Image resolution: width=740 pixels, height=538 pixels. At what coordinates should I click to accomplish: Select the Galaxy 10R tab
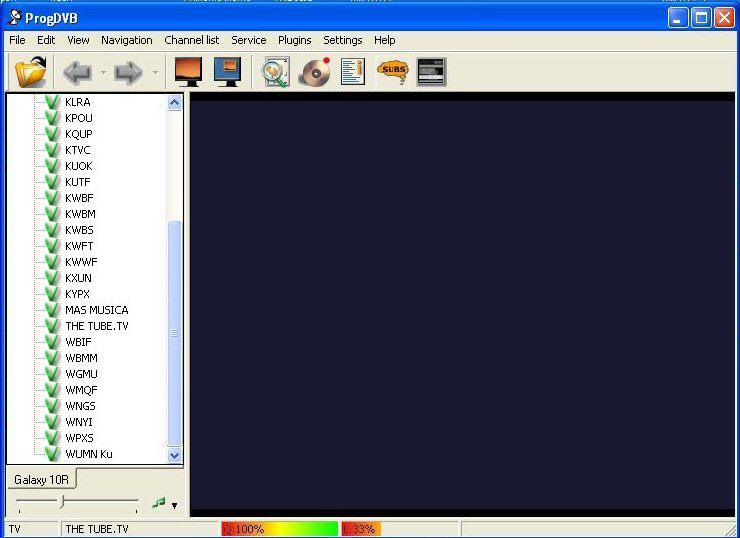point(42,480)
